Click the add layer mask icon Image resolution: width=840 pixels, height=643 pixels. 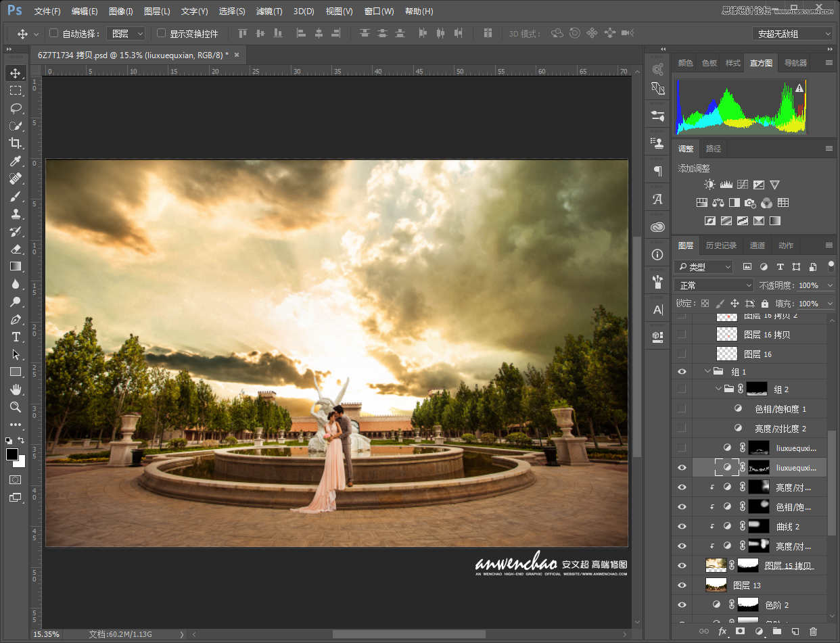pos(741,632)
